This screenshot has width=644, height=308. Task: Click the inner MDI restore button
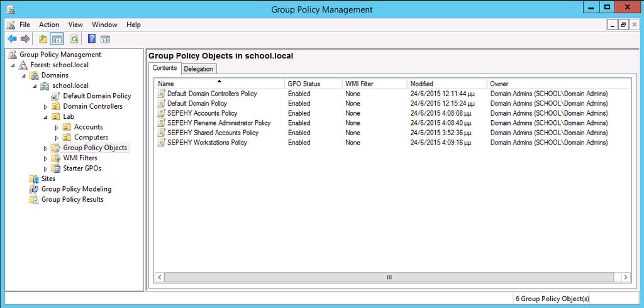click(x=624, y=25)
